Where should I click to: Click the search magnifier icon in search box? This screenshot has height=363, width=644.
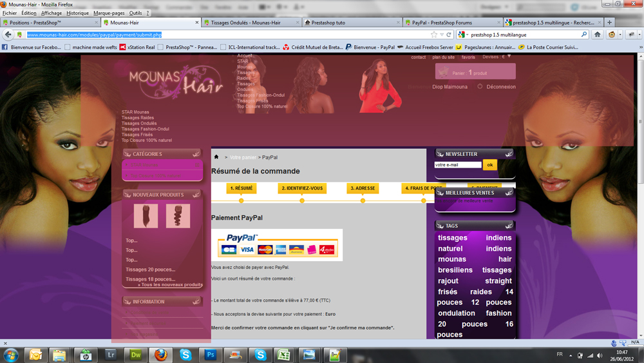click(583, 35)
